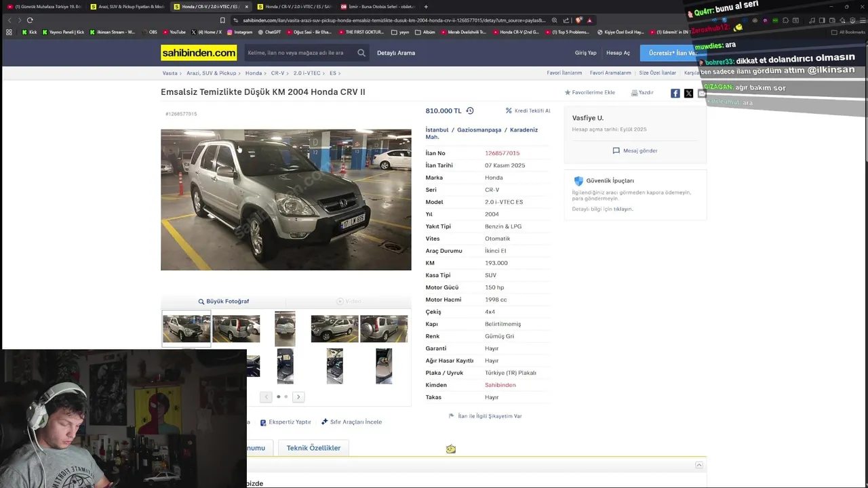This screenshot has width=868, height=488.
Task: Share listing on X
Action: pyautogui.click(x=688, y=94)
